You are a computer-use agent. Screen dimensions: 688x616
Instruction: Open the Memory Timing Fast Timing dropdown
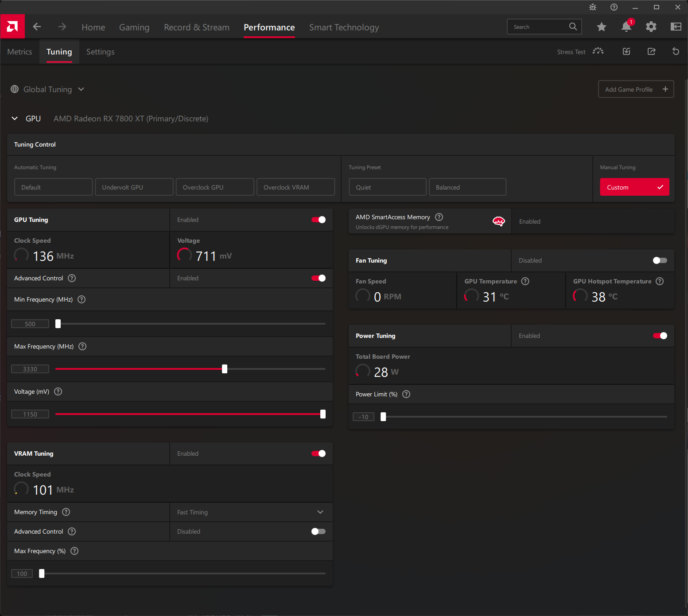(x=251, y=512)
